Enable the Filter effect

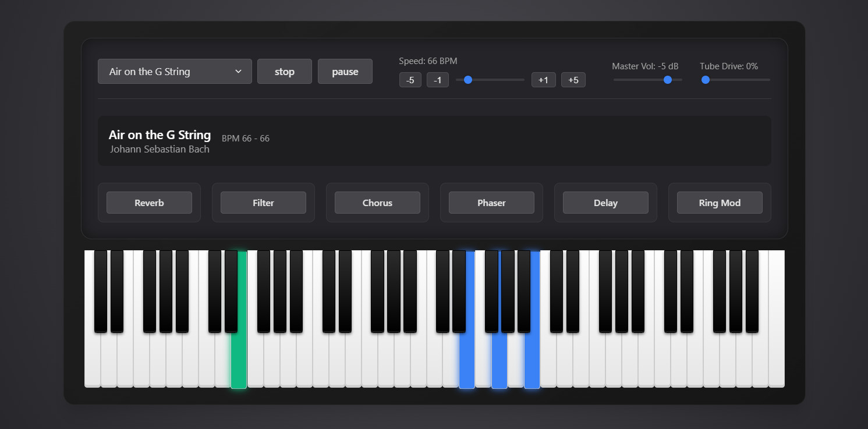(263, 203)
